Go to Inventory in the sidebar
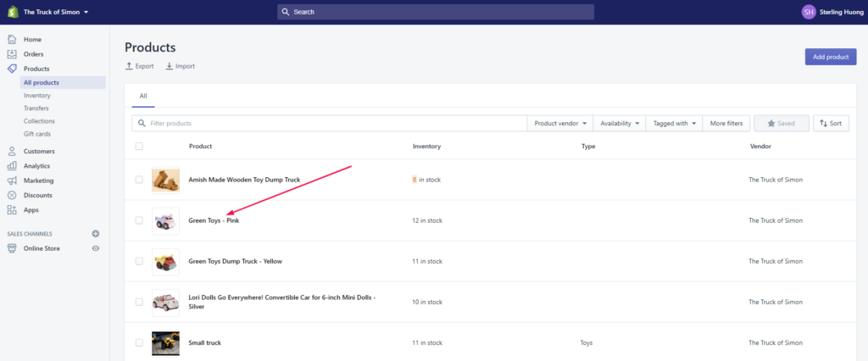 click(x=37, y=96)
